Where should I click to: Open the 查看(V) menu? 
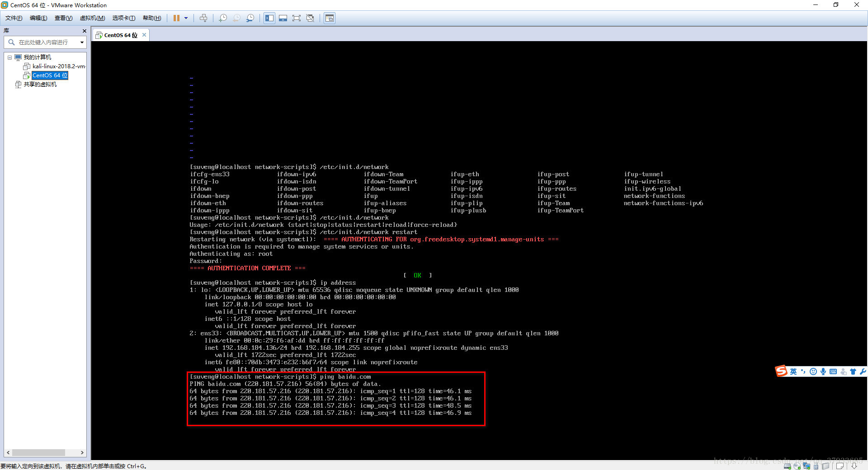pyautogui.click(x=63, y=18)
